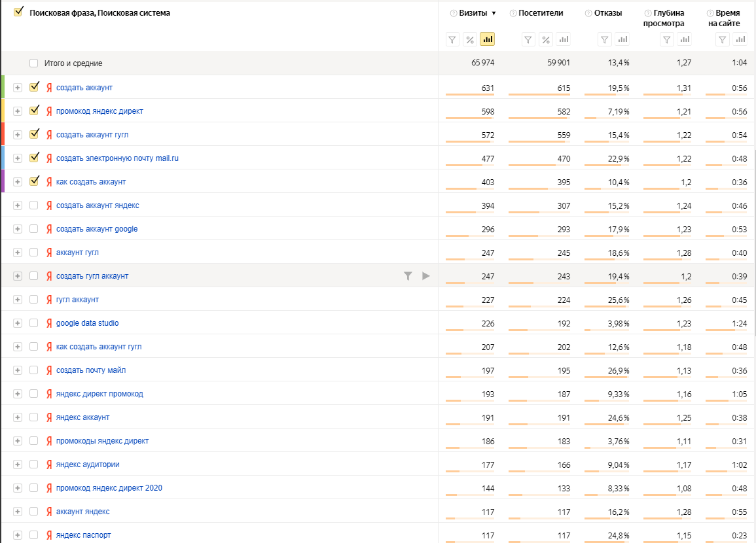The width and height of the screenshot is (756, 543).
Task: Uncheck the создать аккаунт гугл row checkbox
Action: pos(34,134)
